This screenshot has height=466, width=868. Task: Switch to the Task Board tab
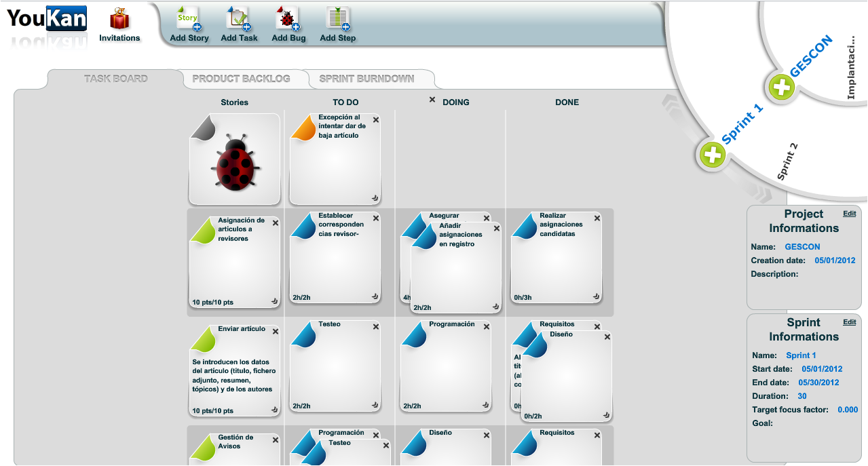(x=115, y=79)
